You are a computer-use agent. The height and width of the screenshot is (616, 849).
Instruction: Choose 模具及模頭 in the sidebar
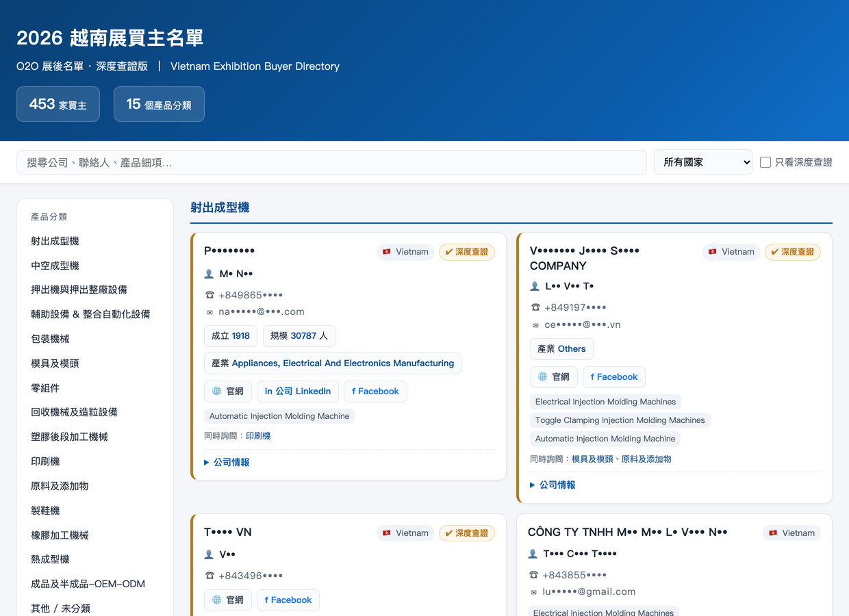pos(55,363)
